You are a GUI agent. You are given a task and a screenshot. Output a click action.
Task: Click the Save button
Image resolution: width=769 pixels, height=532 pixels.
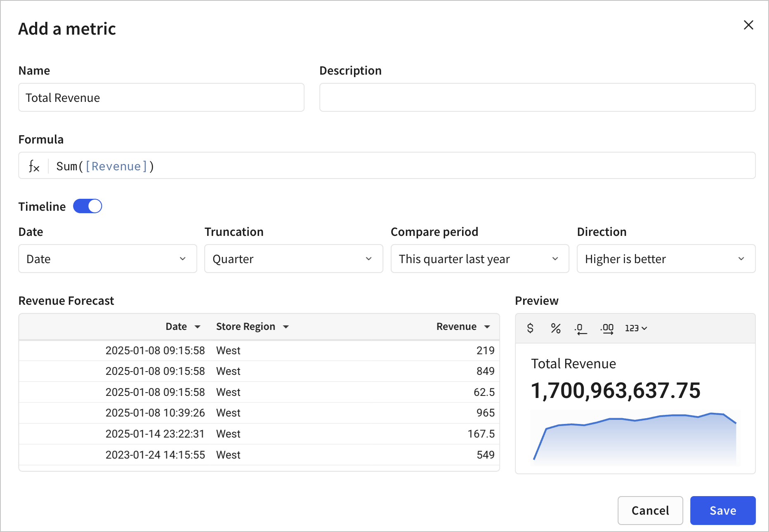723,511
